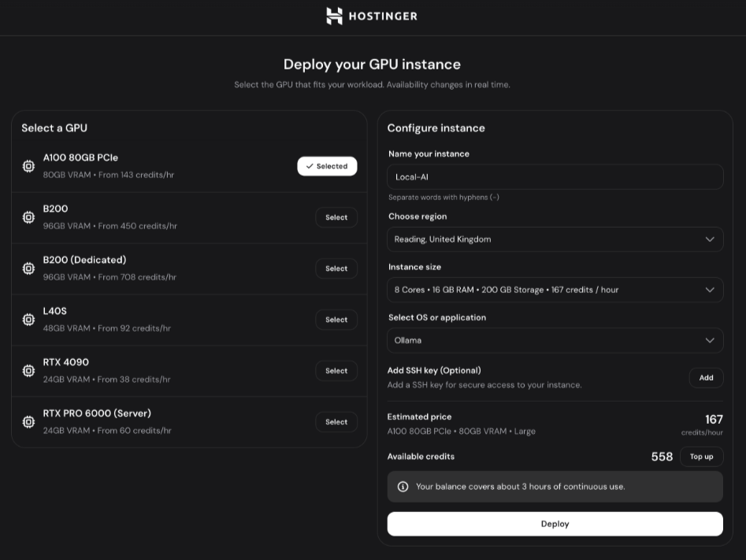The image size is (746, 560).
Task: Click the estimated price value 167
Action: pos(714,419)
